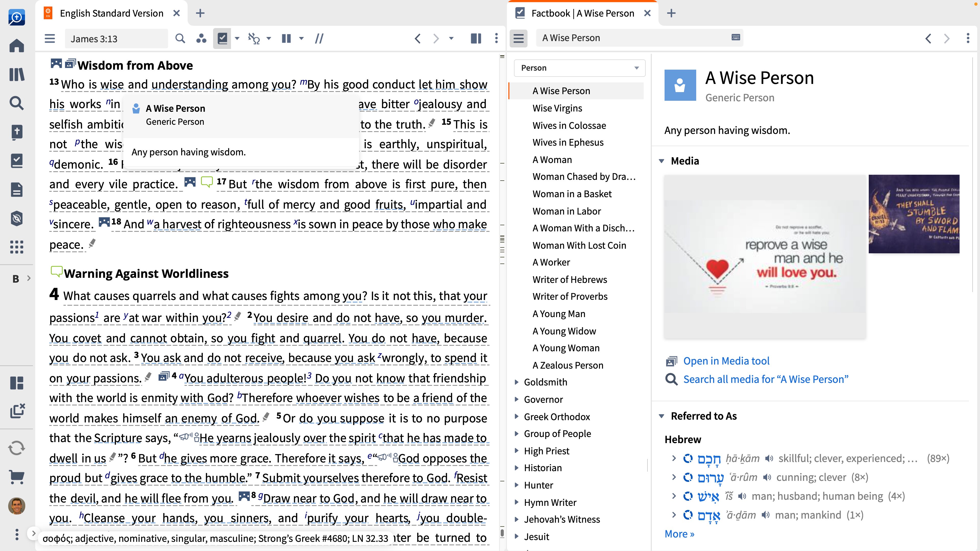Open the Factbook tags dropdown arrow
The image size is (980, 551).
[237, 39]
